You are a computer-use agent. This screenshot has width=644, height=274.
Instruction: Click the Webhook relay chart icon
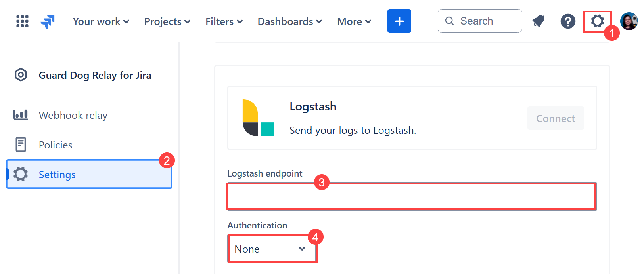[21, 115]
